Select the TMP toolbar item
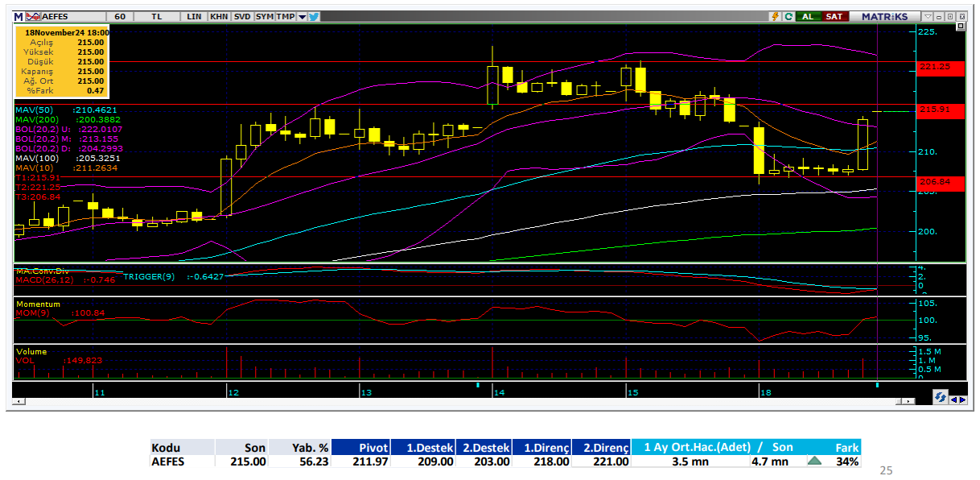Viewport: 980px width, 480px height. (x=286, y=16)
